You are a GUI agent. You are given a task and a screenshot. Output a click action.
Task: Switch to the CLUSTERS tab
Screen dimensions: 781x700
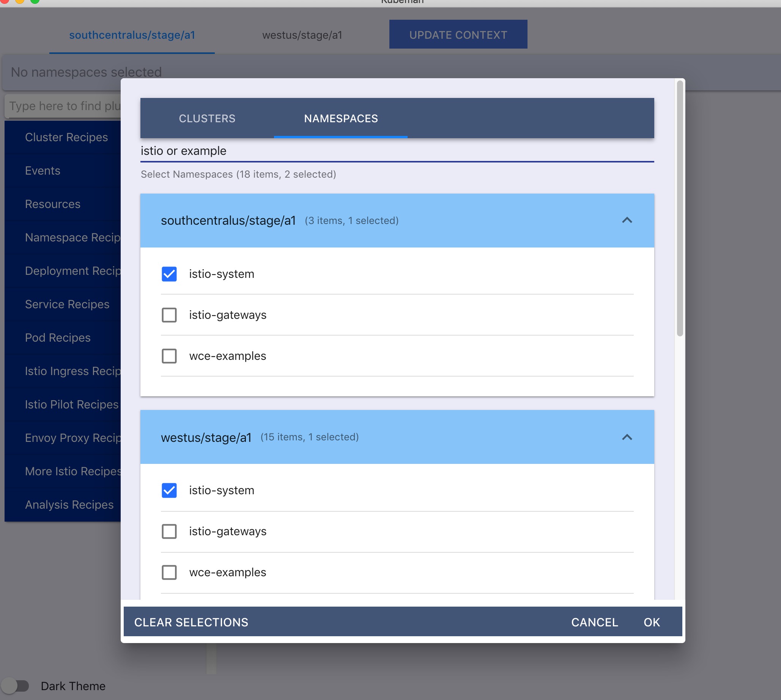pyautogui.click(x=207, y=118)
